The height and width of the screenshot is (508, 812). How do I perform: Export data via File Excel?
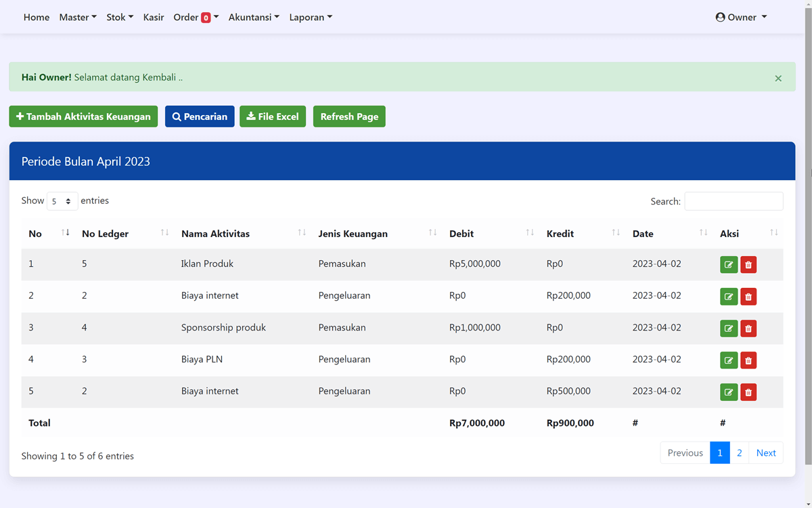click(x=273, y=116)
